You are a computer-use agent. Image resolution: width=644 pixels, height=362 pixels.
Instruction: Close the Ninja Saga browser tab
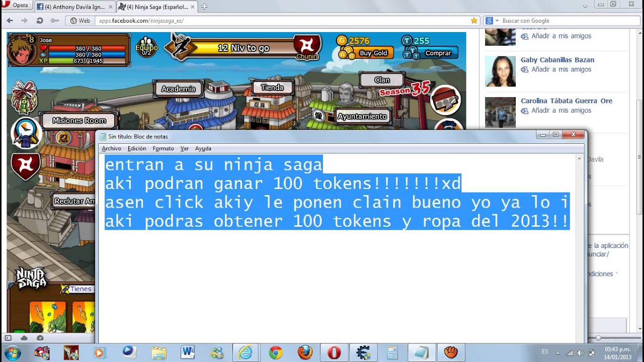tap(193, 7)
